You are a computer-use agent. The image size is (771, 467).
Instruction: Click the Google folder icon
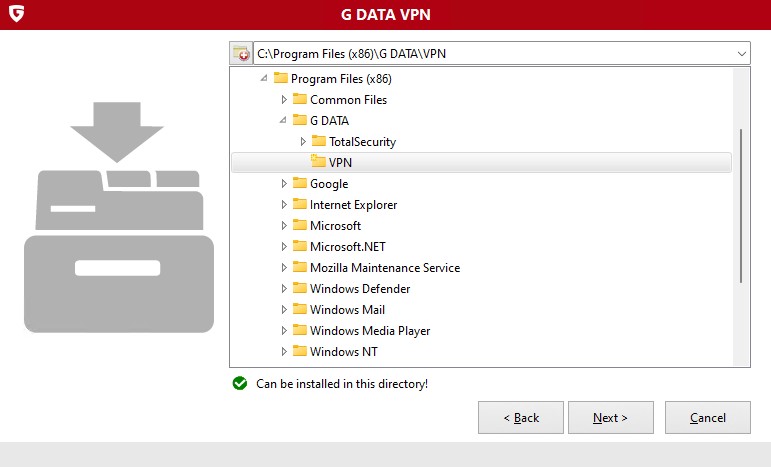coord(299,184)
